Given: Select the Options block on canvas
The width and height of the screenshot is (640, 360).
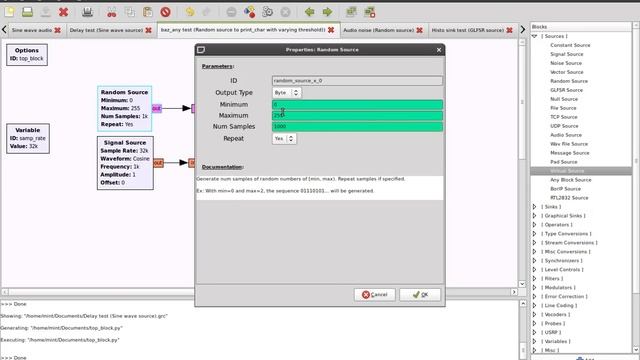Looking at the screenshot, I should [27, 55].
